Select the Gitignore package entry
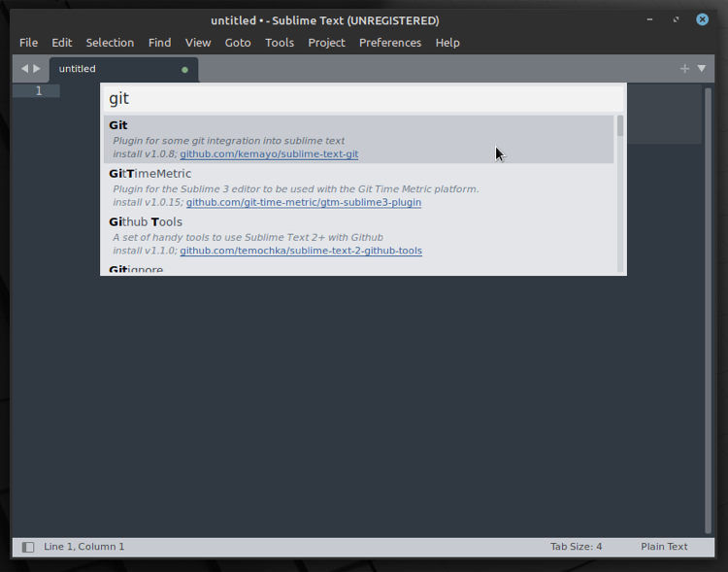728x572 pixels. (x=358, y=268)
